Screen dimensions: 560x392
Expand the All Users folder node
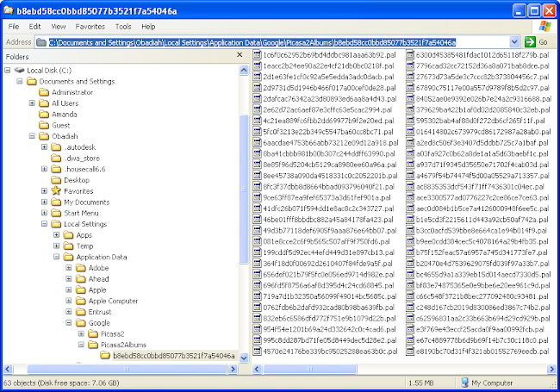point(32,103)
